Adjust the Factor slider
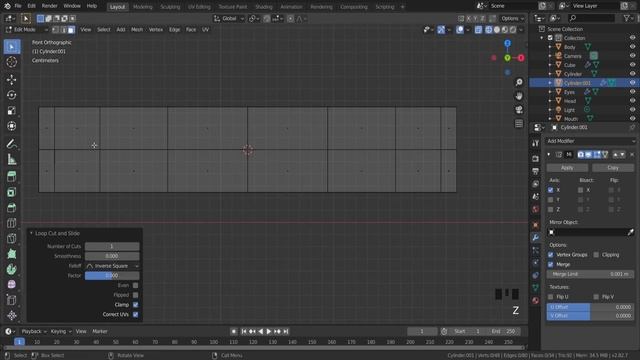The image size is (640, 360). click(112, 276)
